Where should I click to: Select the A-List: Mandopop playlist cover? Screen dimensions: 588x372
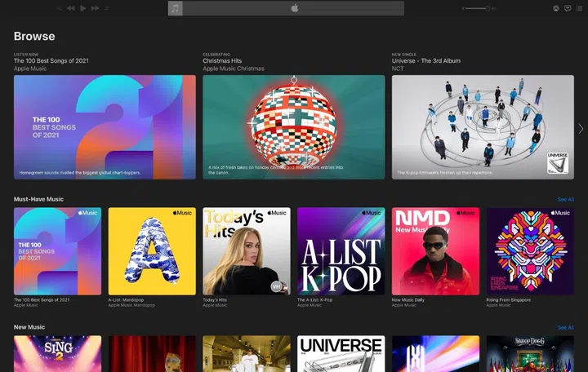(x=152, y=251)
